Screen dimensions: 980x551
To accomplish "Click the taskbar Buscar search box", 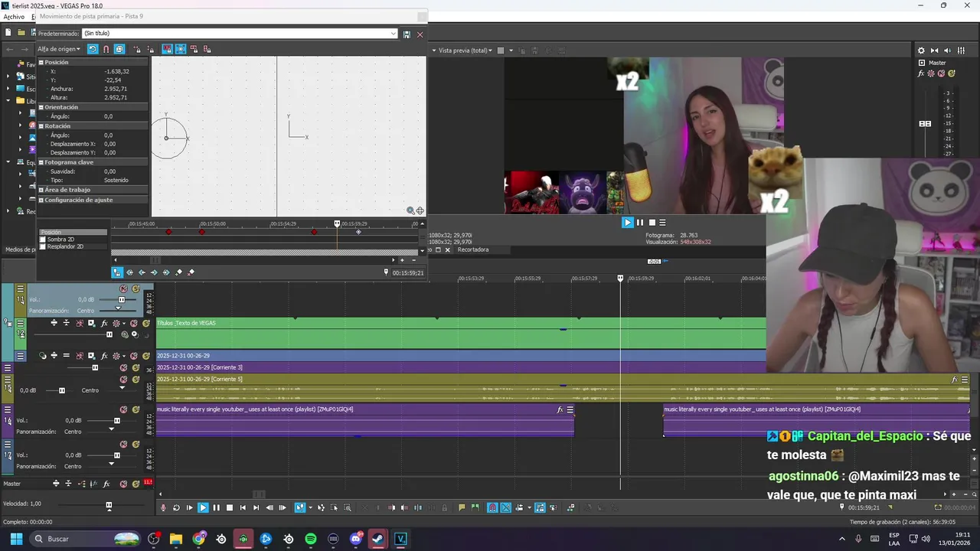I will point(87,539).
